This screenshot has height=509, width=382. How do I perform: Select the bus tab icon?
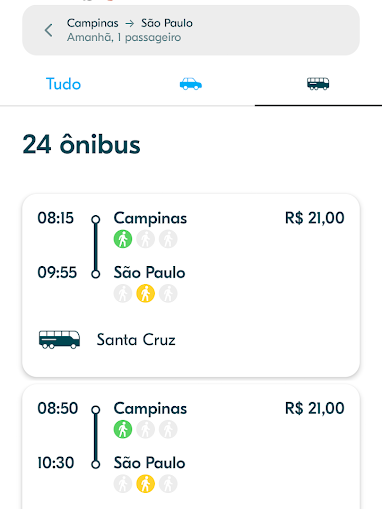click(x=318, y=84)
